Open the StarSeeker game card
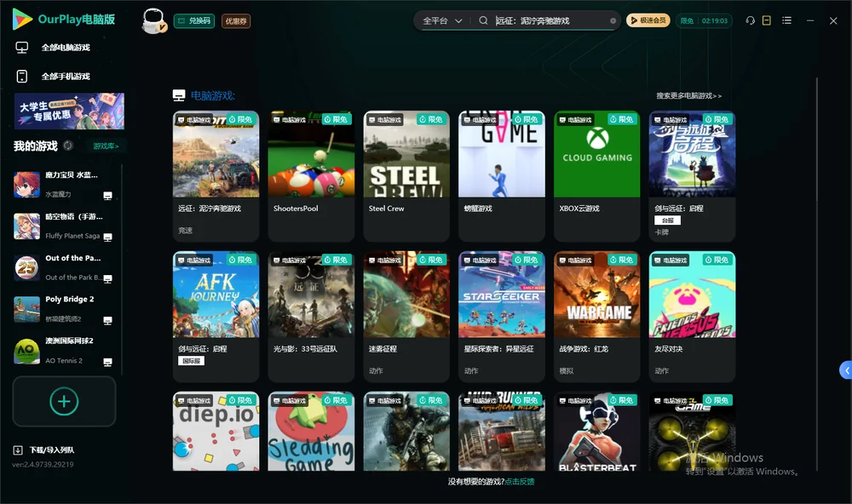This screenshot has width=852, height=504. (x=502, y=317)
